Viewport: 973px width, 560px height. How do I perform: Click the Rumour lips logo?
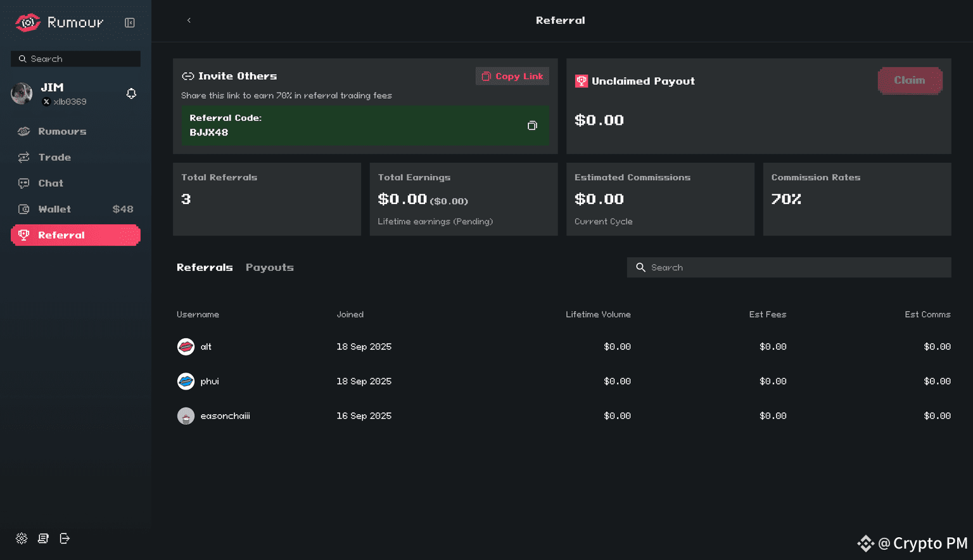[27, 23]
